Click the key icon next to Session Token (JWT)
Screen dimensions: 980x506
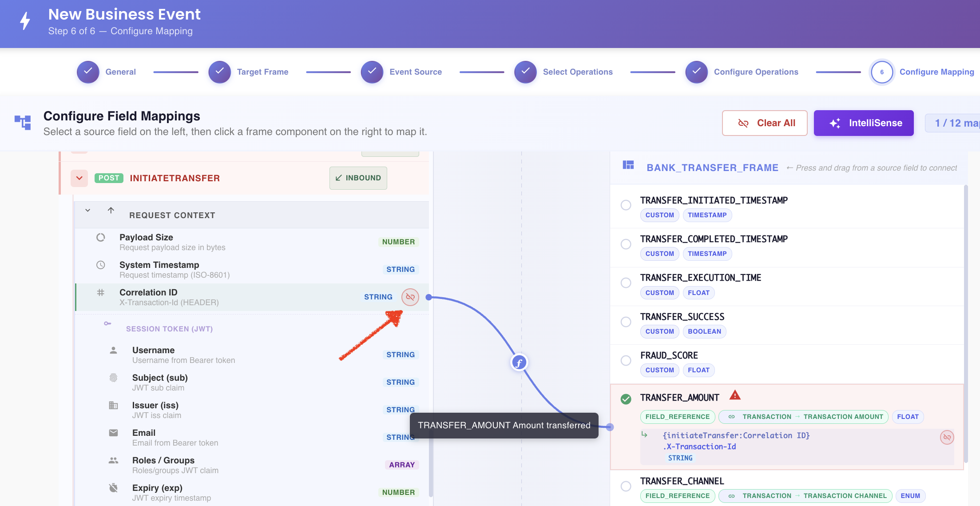click(x=107, y=323)
